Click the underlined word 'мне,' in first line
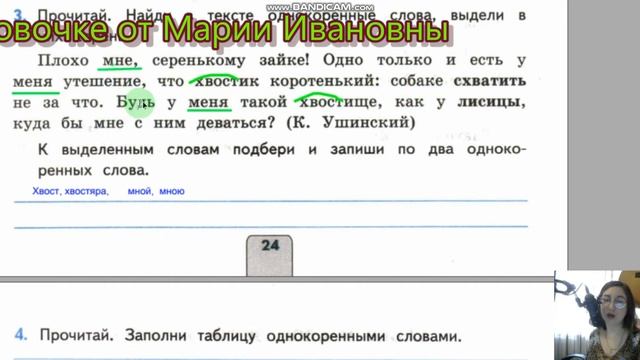Image resolution: width=640 pixels, height=360 pixels. [120, 61]
